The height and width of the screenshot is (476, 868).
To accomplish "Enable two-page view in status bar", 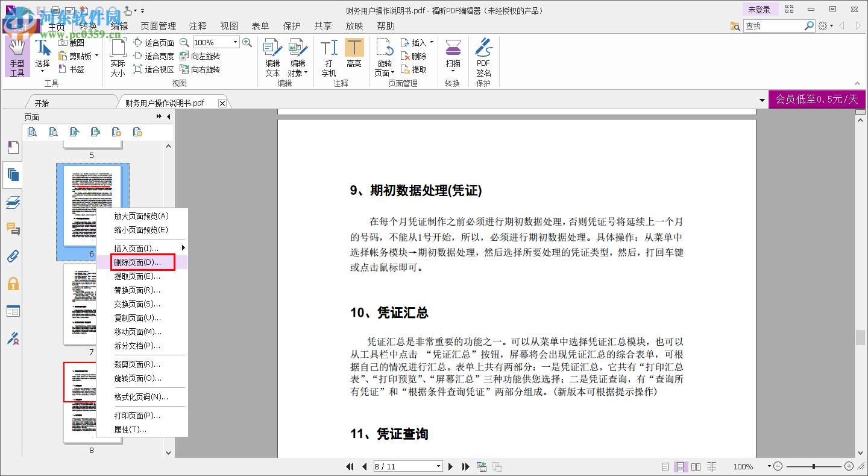I will coord(696,466).
